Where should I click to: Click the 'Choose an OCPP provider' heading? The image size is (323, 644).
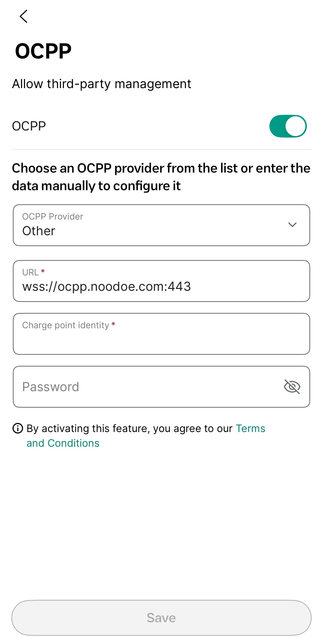[161, 177]
